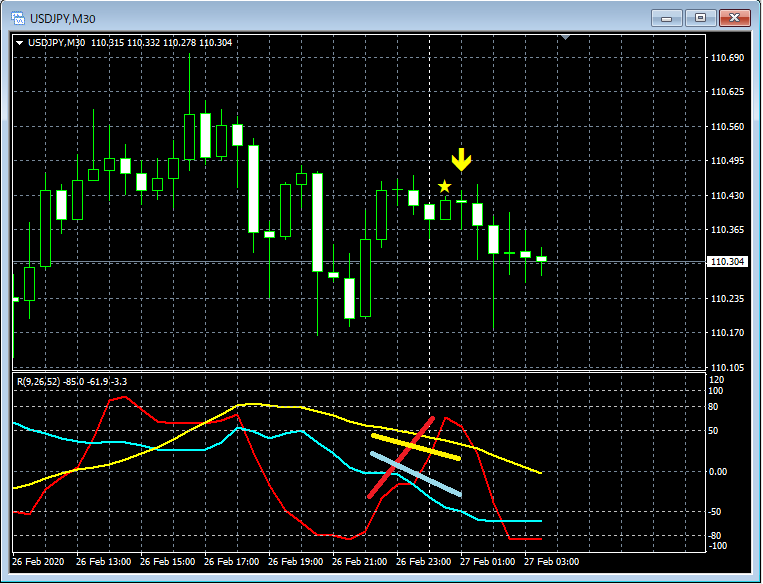Click the 26 Feb 23:00 time label
The image size is (763, 584).
pyautogui.click(x=423, y=562)
